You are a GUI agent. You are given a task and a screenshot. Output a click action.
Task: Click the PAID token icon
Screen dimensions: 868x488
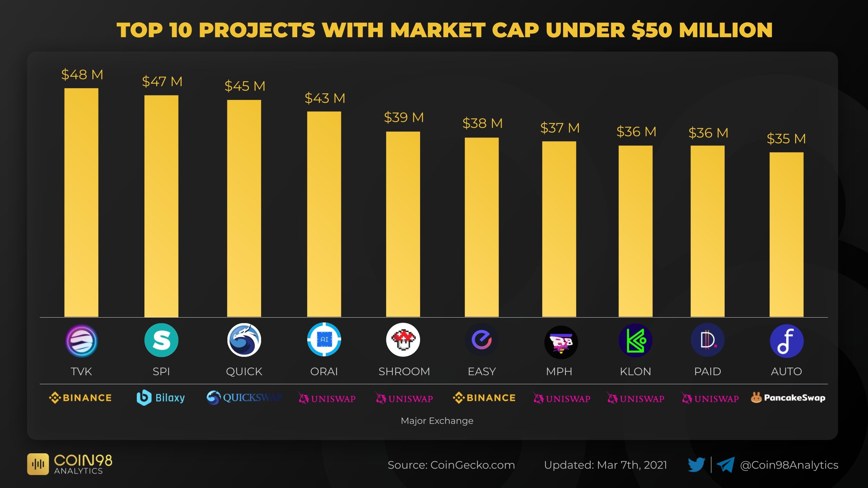click(708, 340)
